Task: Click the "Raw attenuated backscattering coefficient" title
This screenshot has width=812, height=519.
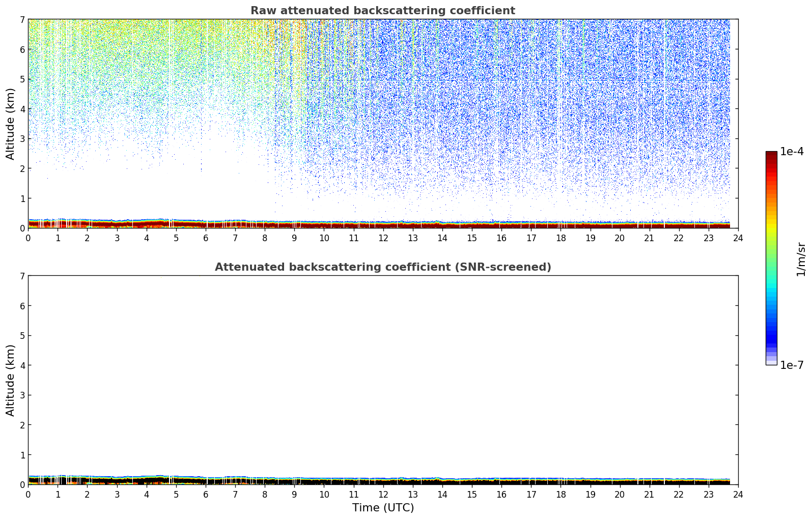Action: point(383,11)
